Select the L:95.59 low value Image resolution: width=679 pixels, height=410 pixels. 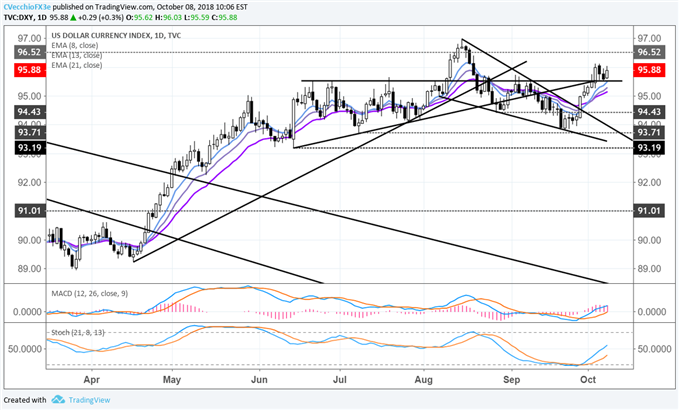point(197,18)
